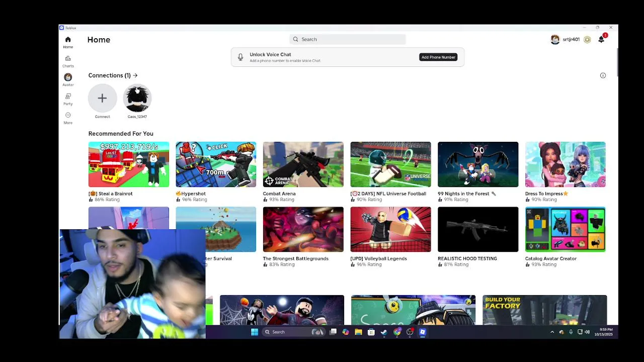The height and width of the screenshot is (362, 644).
Task: Open the Combat Arena game thumbnail
Action: [x=303, y=164]
